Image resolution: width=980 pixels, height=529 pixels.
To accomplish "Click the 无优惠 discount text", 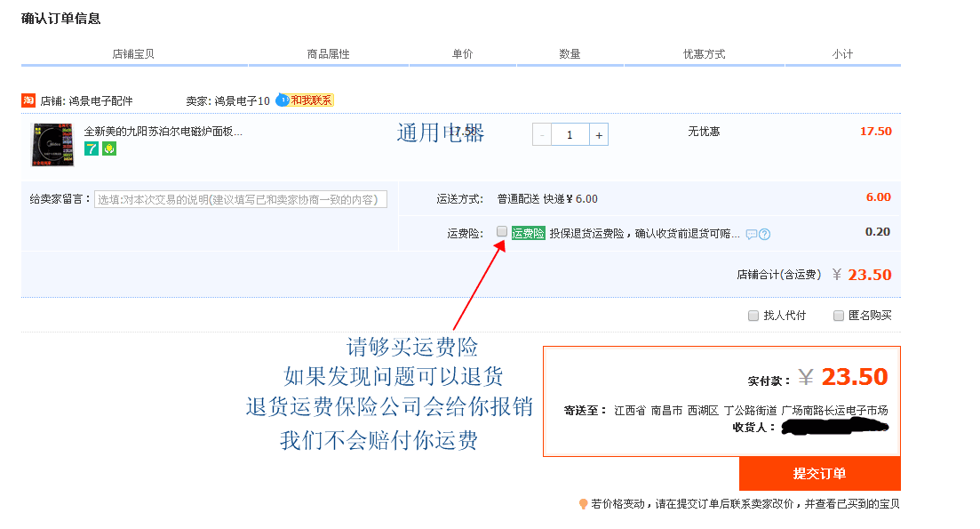I will pyautogui.click(x=704, y=132).
